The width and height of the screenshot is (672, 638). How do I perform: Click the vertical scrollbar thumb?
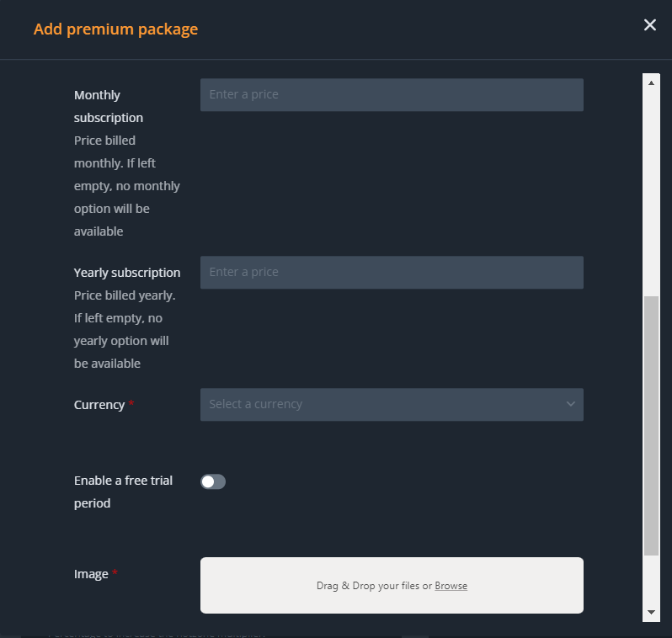651,425
